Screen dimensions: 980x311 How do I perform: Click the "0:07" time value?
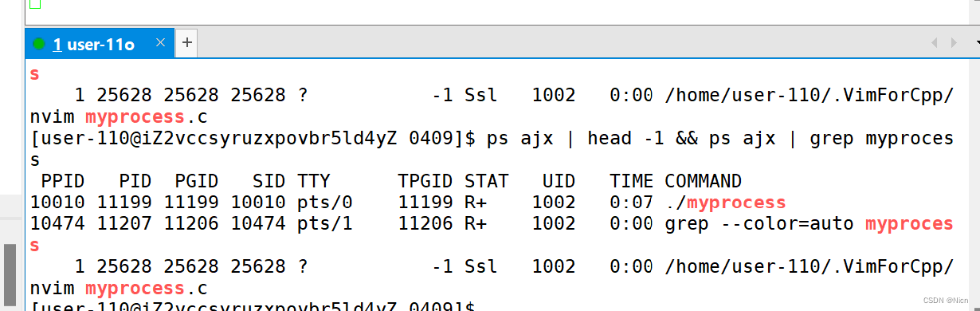click(632, 203)
